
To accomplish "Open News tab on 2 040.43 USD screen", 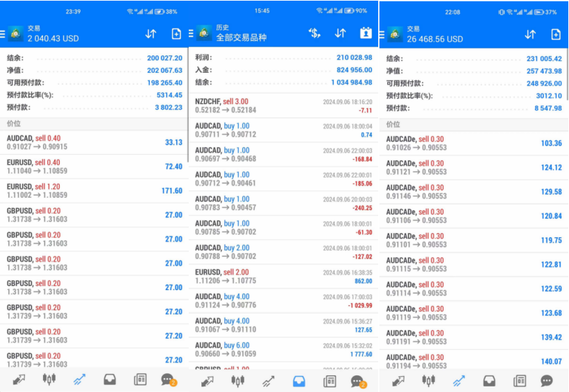I will 140,380.
